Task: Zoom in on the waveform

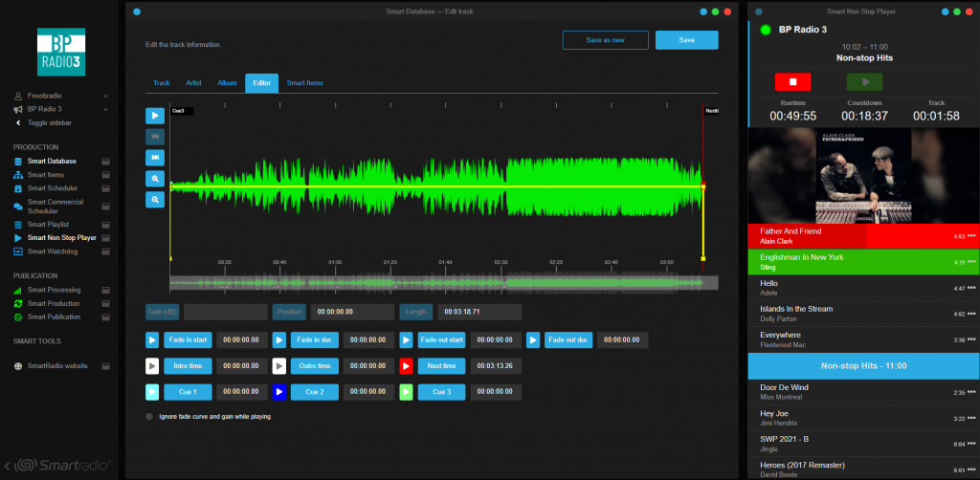Action: (x=154, y=179)
